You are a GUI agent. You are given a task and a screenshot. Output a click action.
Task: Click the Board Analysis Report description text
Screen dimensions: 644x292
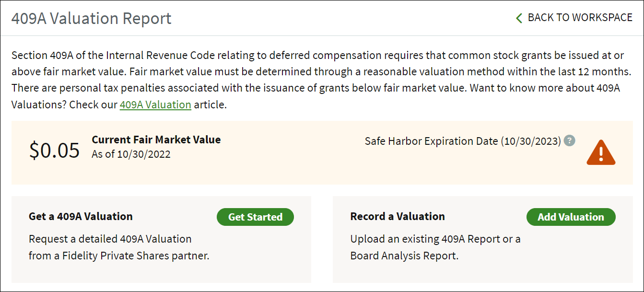click(435, 247)
